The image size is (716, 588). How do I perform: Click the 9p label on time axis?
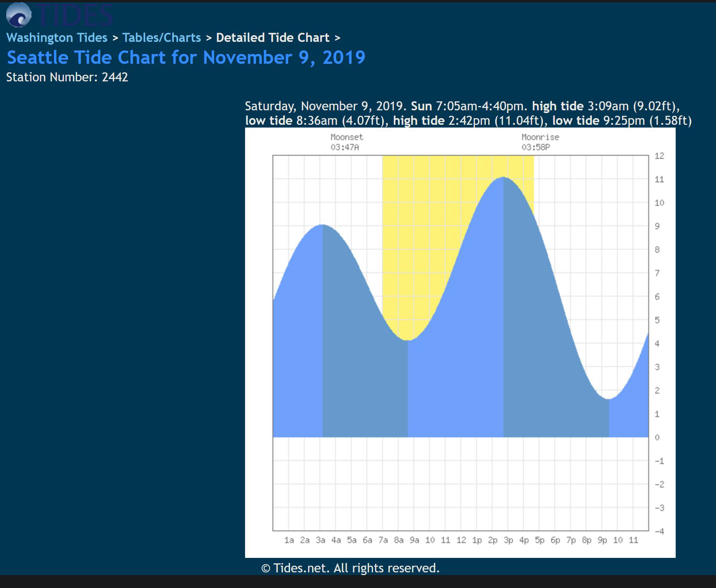pyautogui.click(x=602, y=540)
